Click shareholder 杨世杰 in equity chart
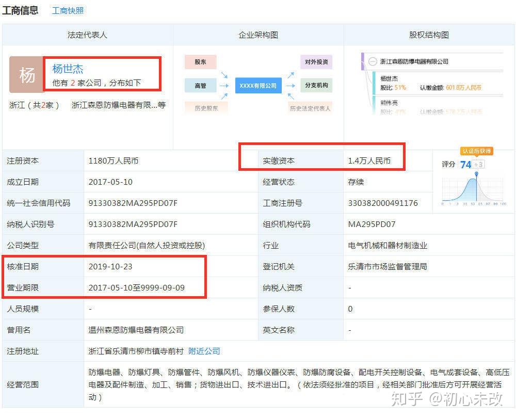Image resolution: width=516 pixels, height=420 pixels. pos(389,78)
